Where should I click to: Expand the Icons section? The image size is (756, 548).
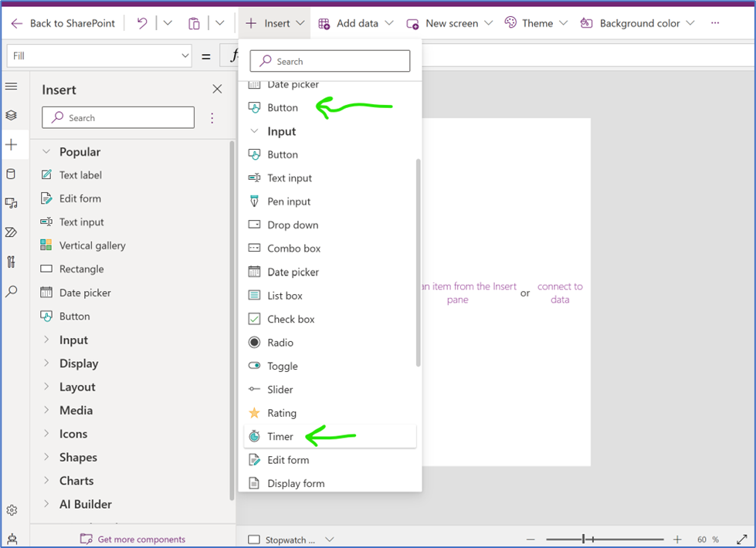coord(46,433)
